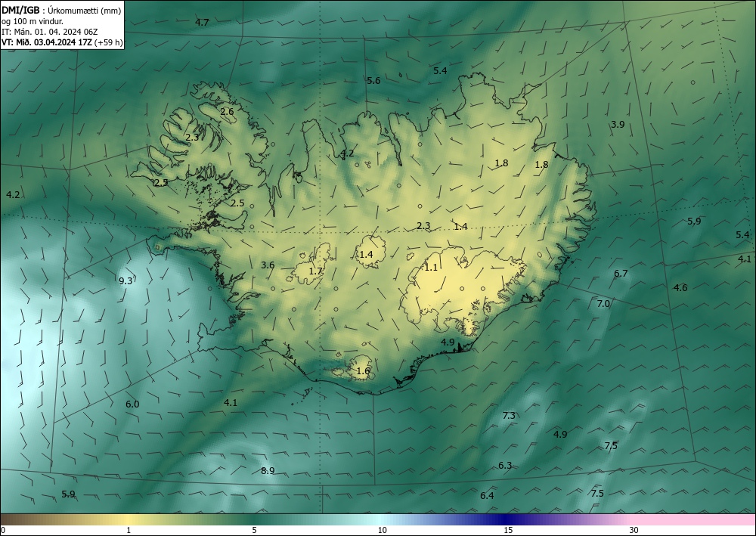Screen dimensions: 756x536
Task: Click the 7.3 value over the southern sea
Action: coord(509,415)
